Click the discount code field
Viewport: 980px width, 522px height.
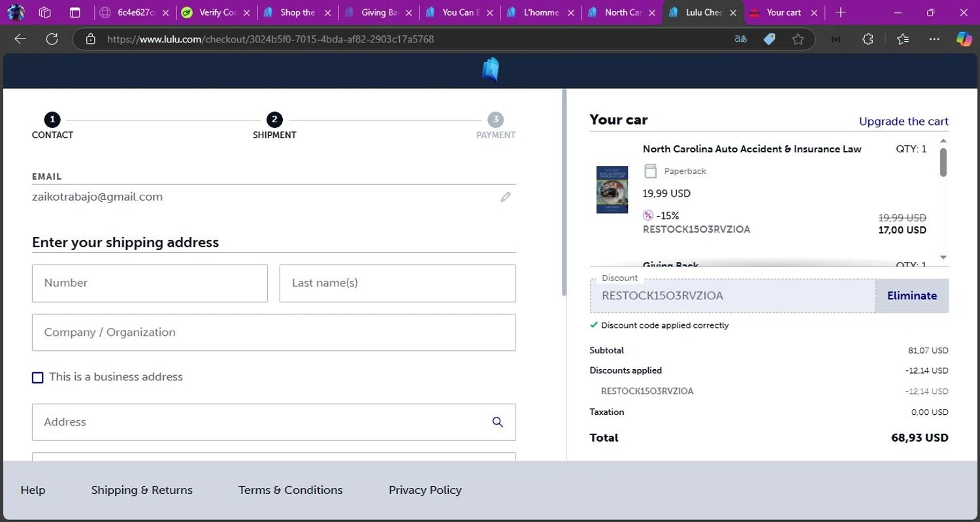732,296
